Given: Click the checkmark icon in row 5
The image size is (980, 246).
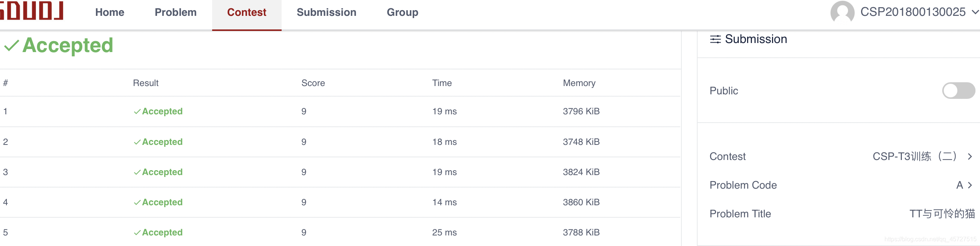Looking at the screenshot, I should 137,233.
